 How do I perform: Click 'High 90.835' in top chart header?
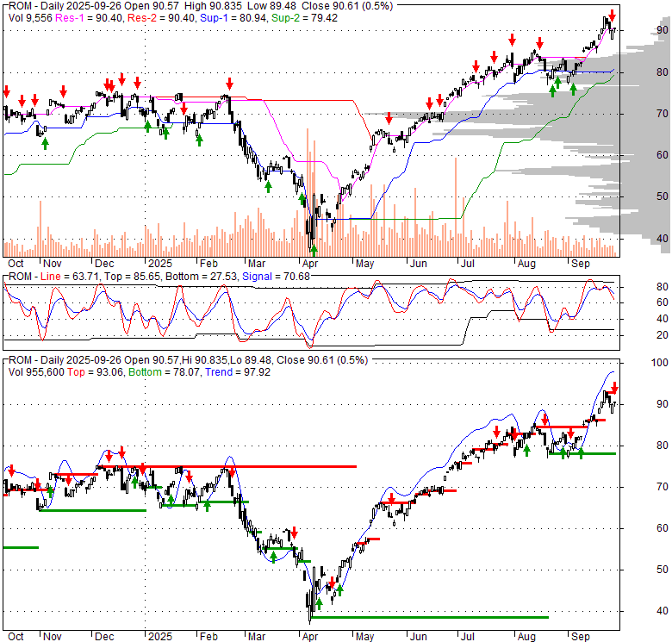tap(213, 6)
